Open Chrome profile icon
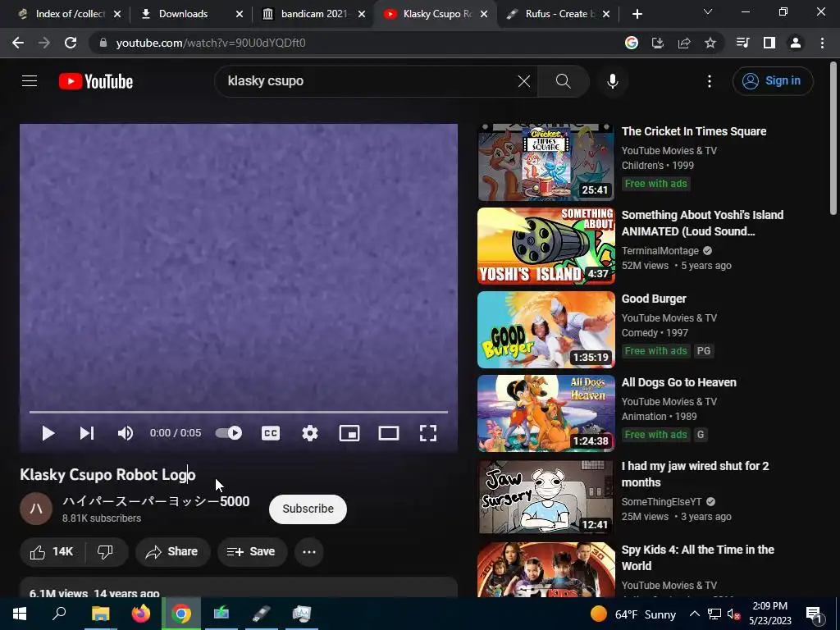The image size is (840, 630). point(796,43)
